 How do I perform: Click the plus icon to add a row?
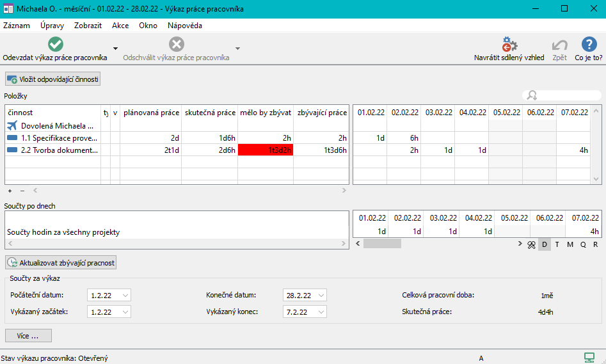pos(10,191)
